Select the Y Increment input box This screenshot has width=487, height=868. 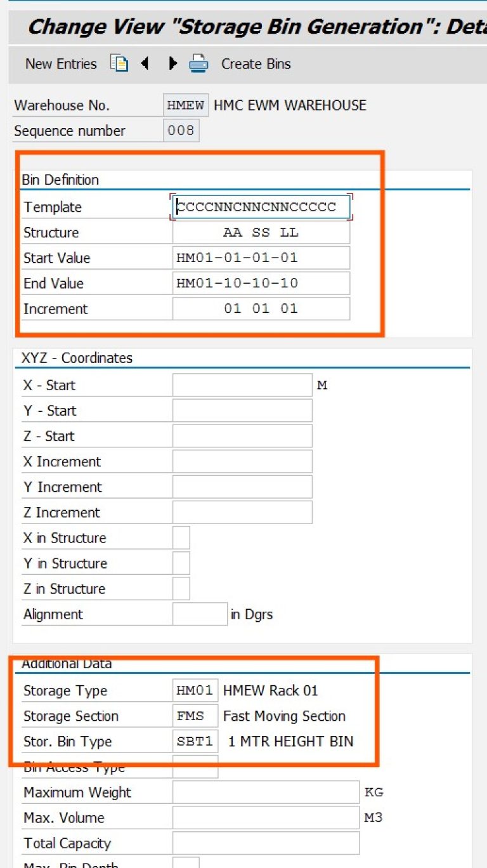[x=242, y=487]
